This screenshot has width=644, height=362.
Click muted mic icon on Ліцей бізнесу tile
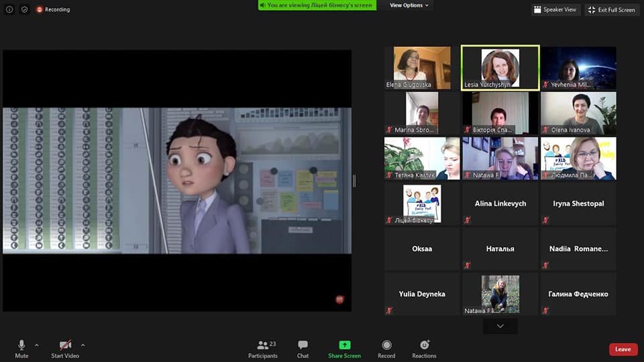pyautogui.click(x=389, y=220)
